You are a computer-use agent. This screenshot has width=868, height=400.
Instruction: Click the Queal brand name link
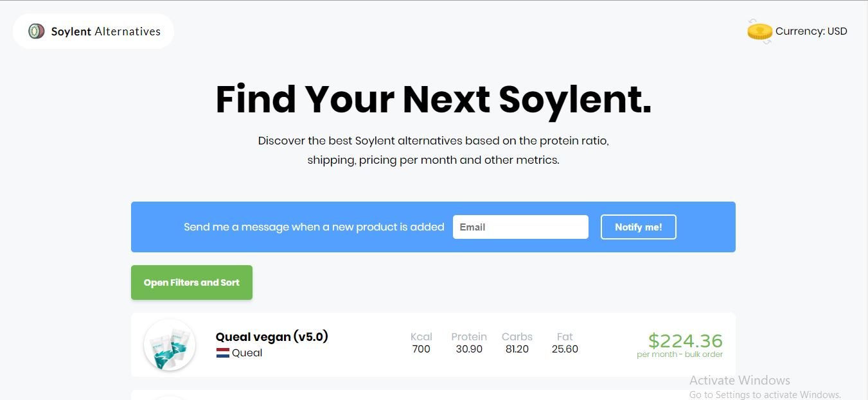(x=247, y=352)
